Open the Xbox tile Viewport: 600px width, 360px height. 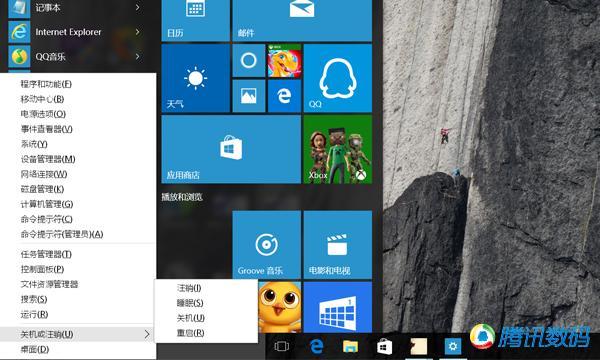coord(338,149)
